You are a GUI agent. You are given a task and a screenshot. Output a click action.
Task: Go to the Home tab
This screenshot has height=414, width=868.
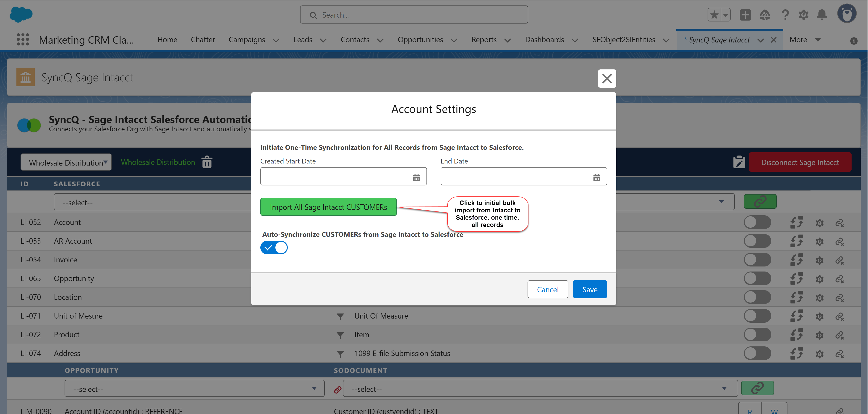(167, 40)
